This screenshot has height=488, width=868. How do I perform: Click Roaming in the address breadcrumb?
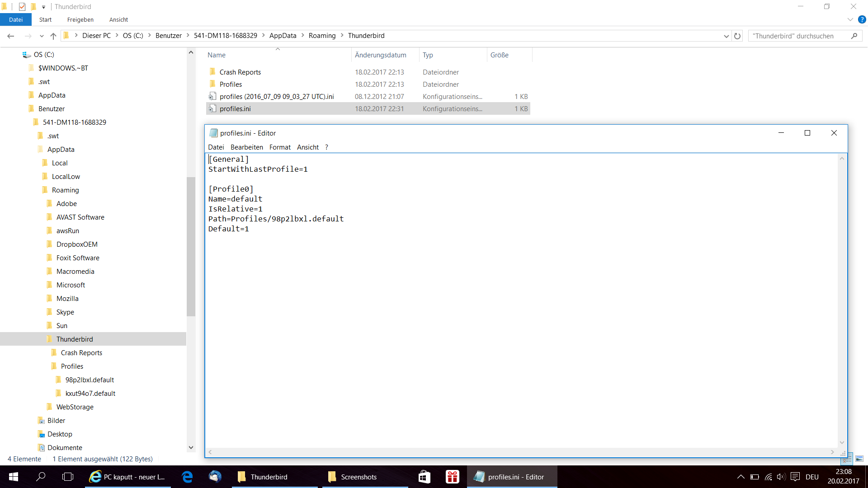coord(322,36)
